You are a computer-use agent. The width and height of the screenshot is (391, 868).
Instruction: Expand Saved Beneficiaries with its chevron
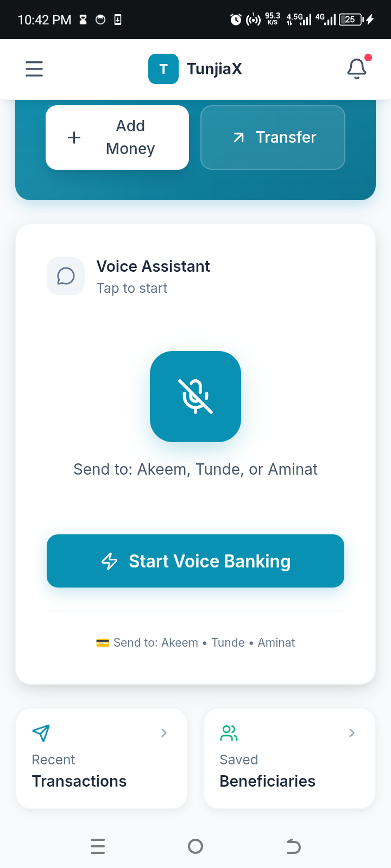(x=352, y=733)
